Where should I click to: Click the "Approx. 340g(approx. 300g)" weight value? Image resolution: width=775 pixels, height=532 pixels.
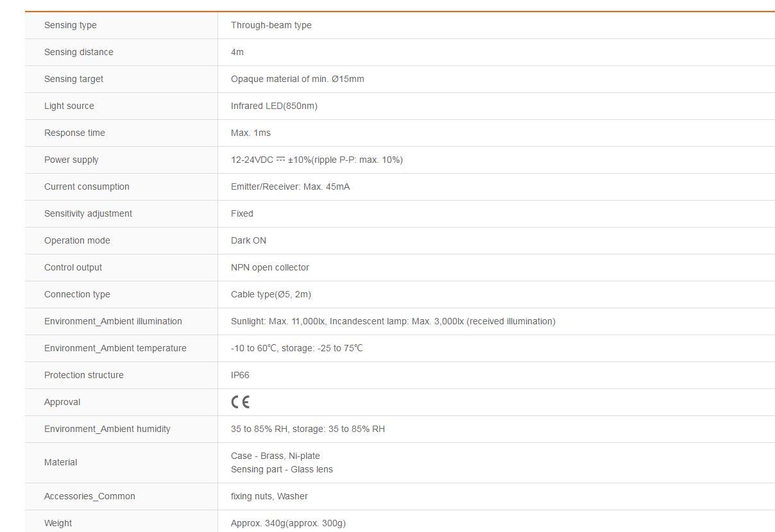288,523
